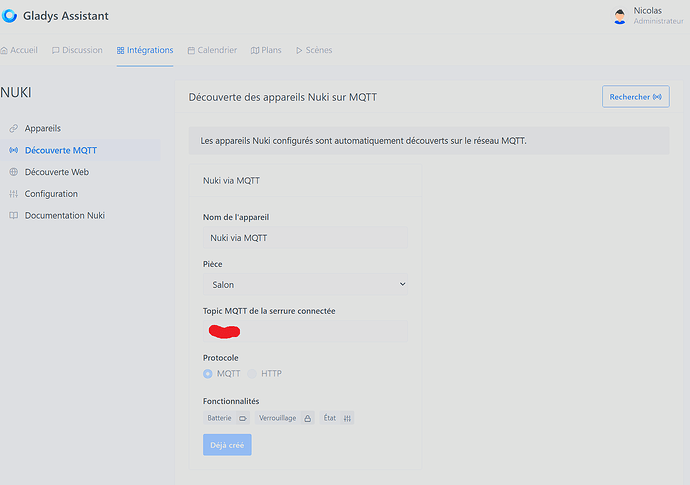The image size is (690, 485).
Task: Click the NUKI sidebar title
Action: (x=16, y=92)
